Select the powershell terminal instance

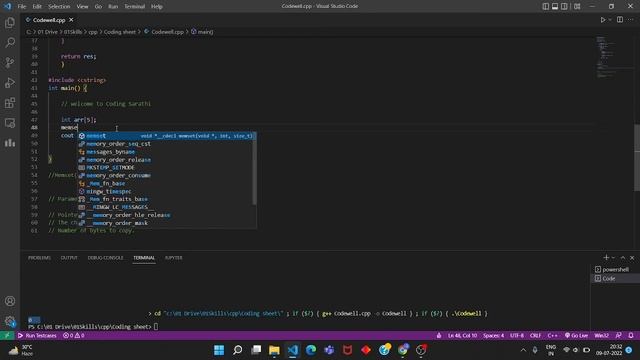tap(615, 269)
